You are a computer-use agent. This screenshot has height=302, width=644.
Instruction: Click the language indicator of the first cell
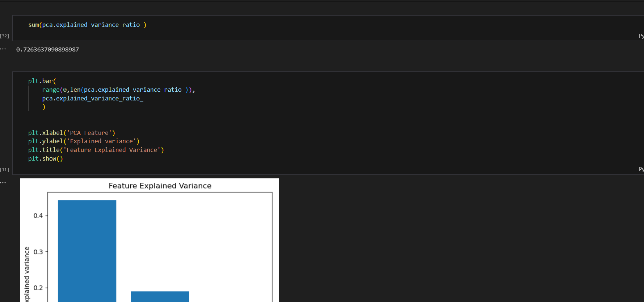641,36
